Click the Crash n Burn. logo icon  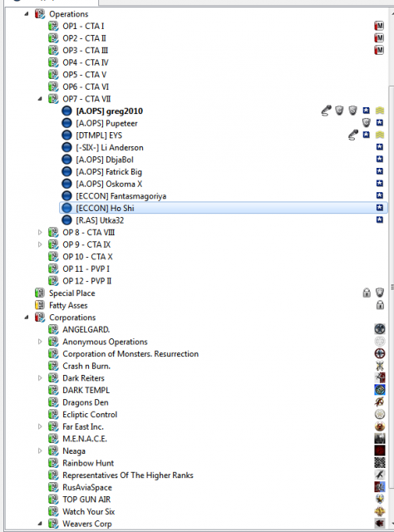380,366
